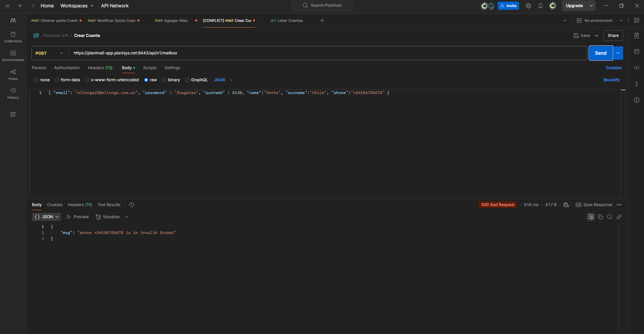
Task: Open the POST method dropdown
Action: (x=50, y=53)
